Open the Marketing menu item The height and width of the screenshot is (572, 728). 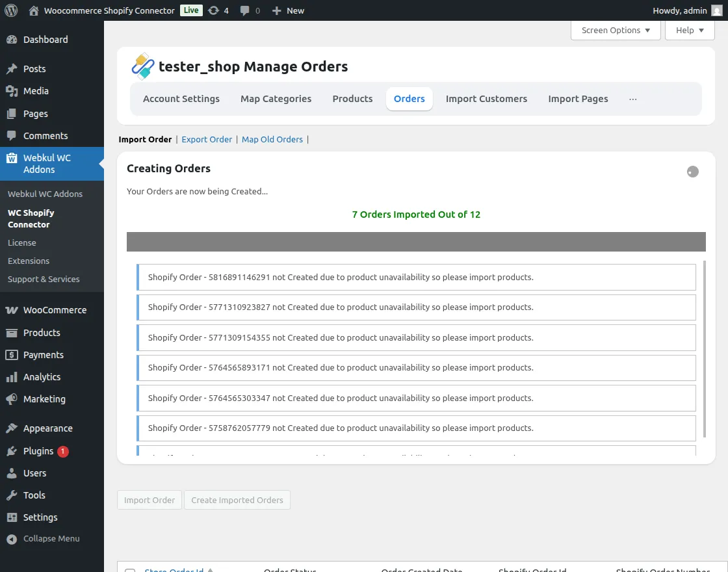pos(44,399)
